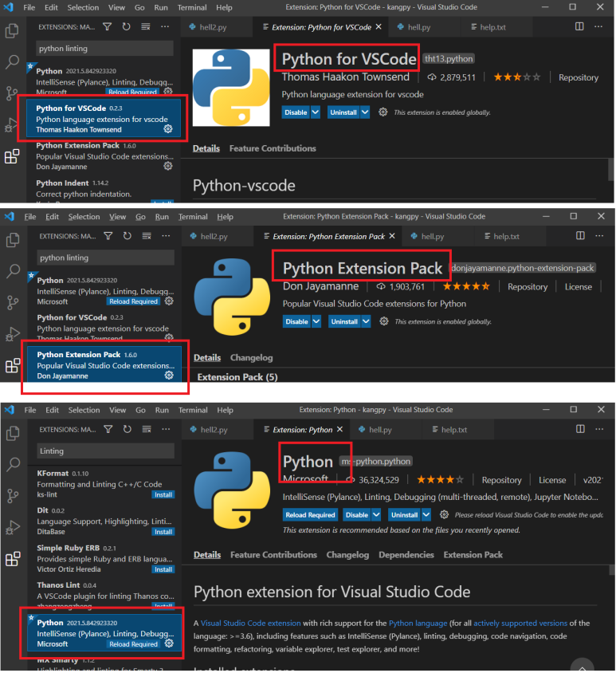Open Extensions icon in bottom window activity bar

point(13,559)
